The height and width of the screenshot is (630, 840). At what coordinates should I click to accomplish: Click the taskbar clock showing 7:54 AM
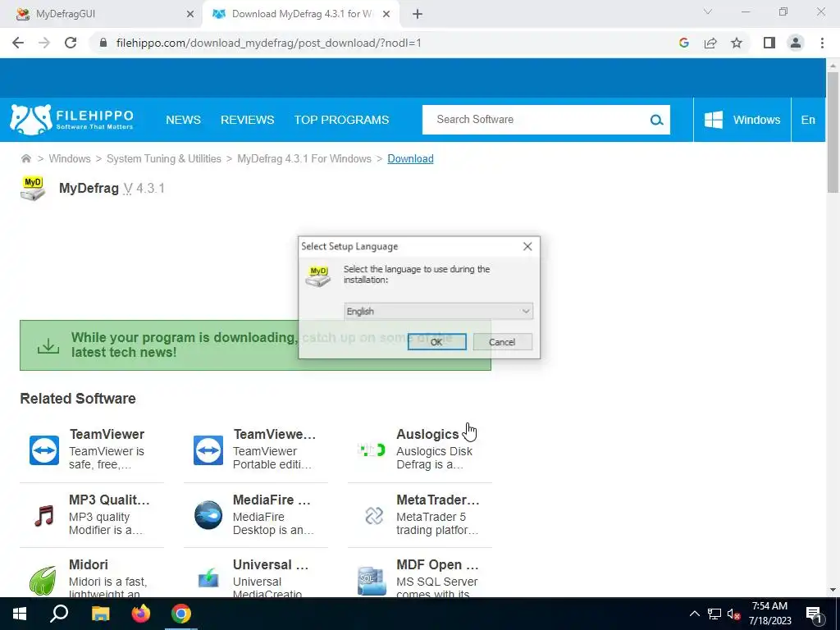point(769,614)
